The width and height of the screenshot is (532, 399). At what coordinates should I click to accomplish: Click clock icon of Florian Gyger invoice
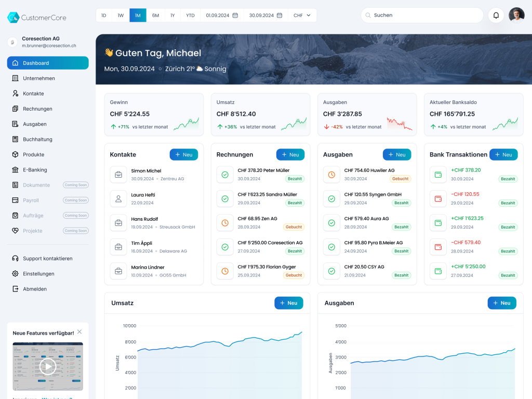tap(225, 271)
